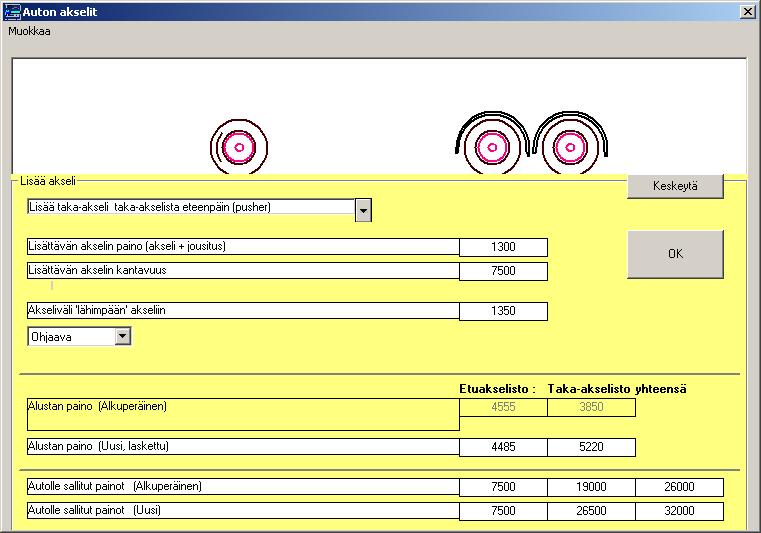Viewport: 761px width, 533px height.
Task: Edit the axle spacing field showing 1350
Action: pos(503,311)
